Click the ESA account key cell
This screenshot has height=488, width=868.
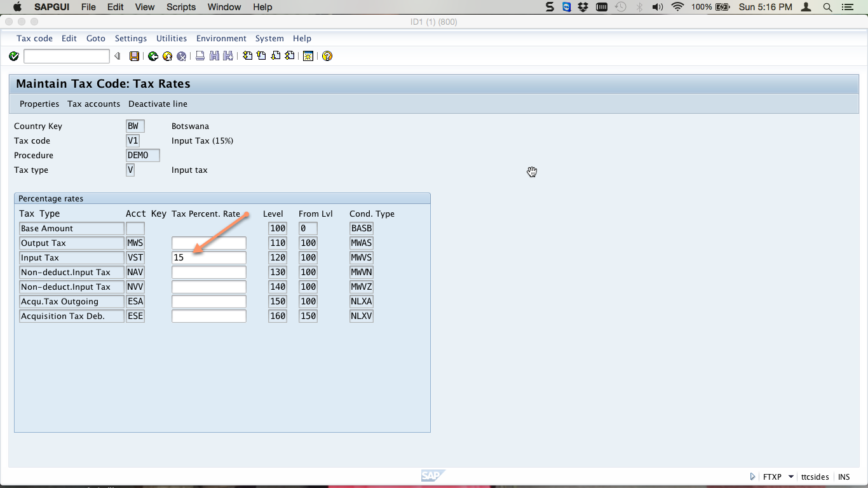coord(135,301)
